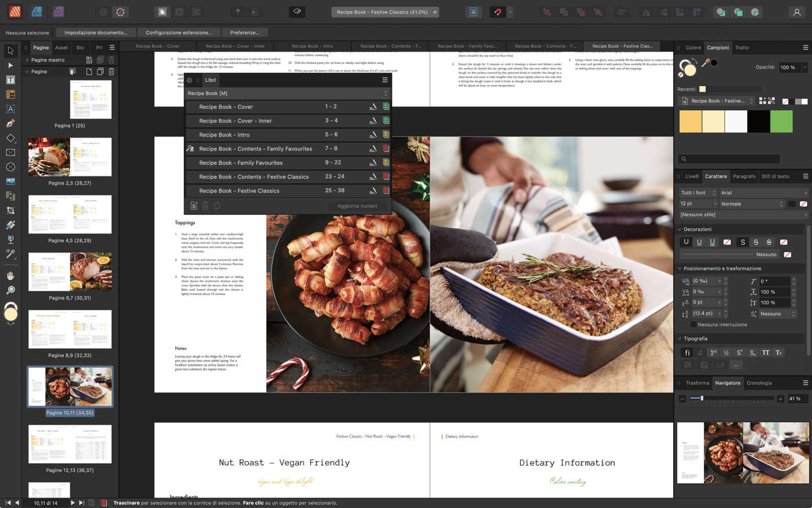Delete chapter with Libri trash icon
This screenshot has width=812, height=508.
205,206
